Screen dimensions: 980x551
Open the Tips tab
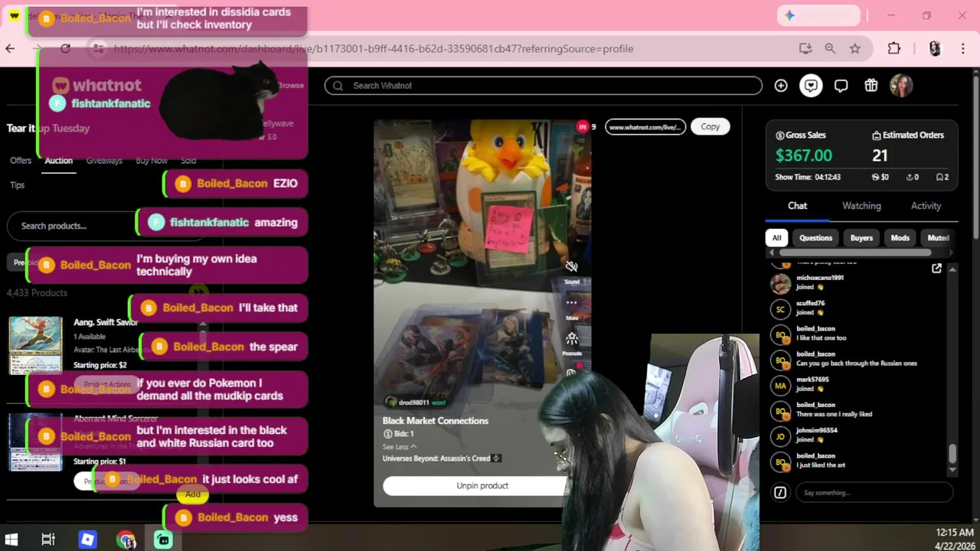pyautogui.click(x=17, y=185)
